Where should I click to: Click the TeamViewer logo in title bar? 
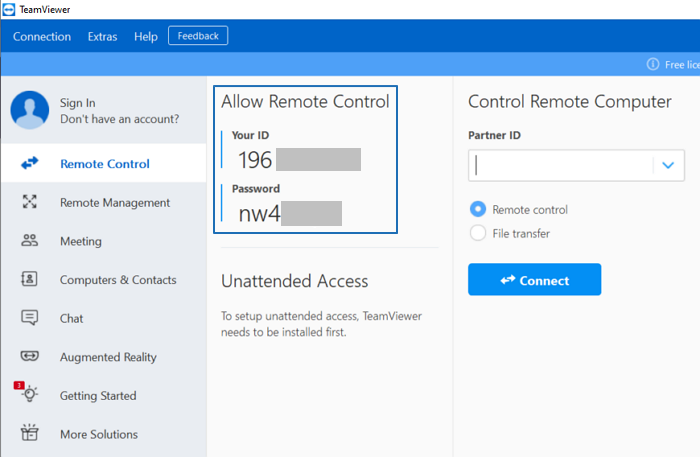tap(8, 9)
